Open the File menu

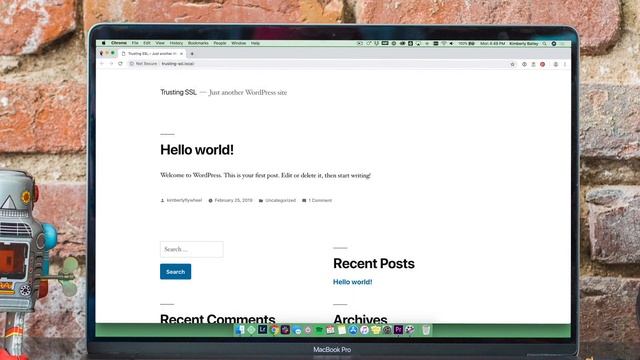pos(135,43)
